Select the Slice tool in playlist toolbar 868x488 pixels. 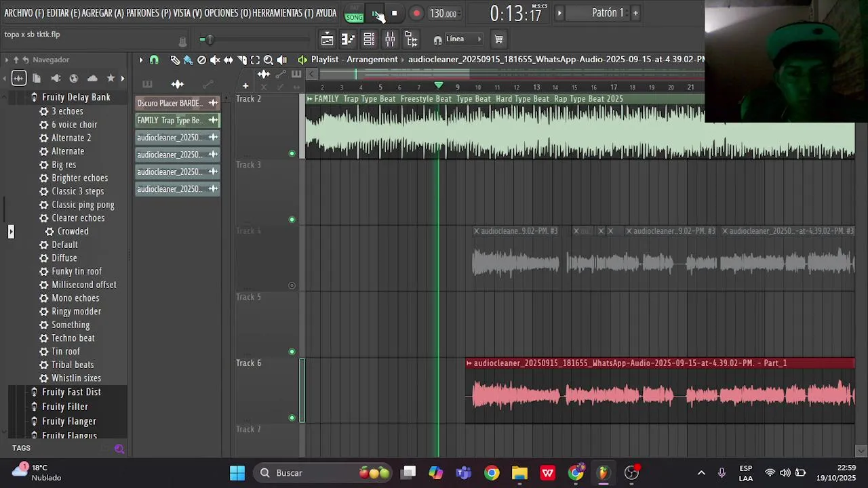tap(242, 60)
